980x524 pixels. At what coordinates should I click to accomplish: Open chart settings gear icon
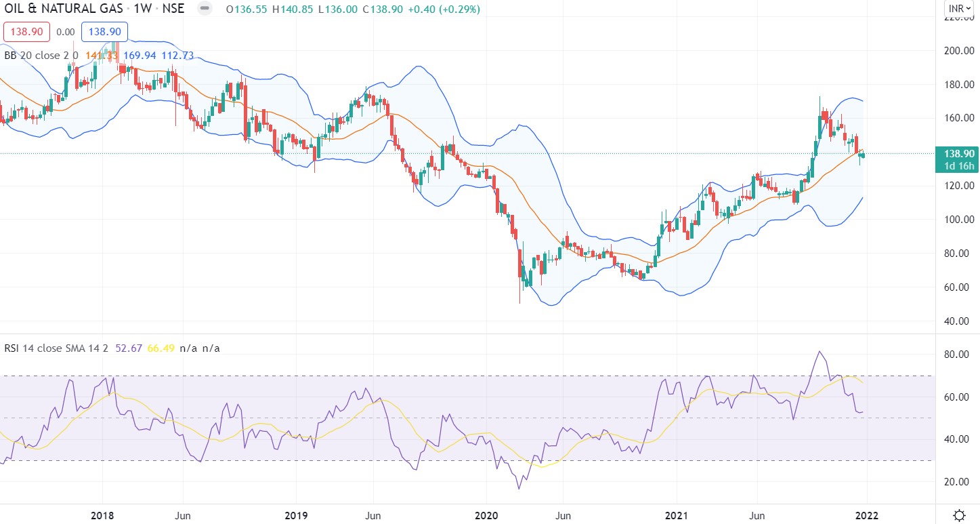(959, 515)
